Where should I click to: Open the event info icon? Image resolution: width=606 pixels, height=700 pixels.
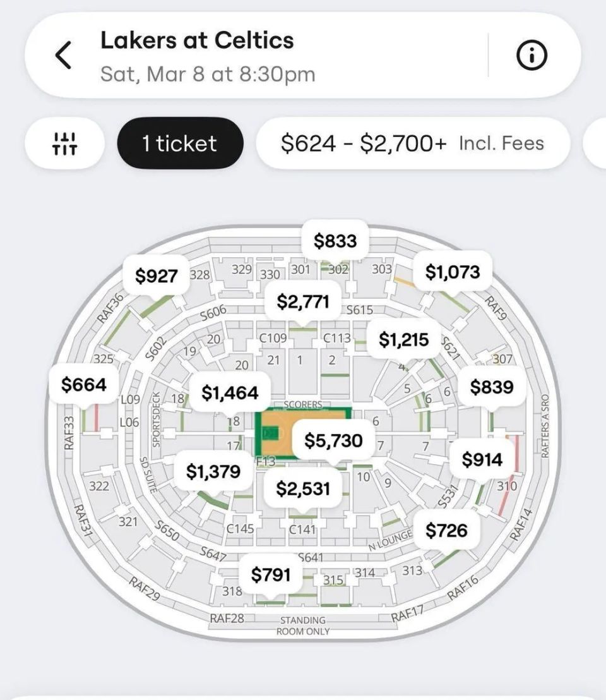click(532, 55)
